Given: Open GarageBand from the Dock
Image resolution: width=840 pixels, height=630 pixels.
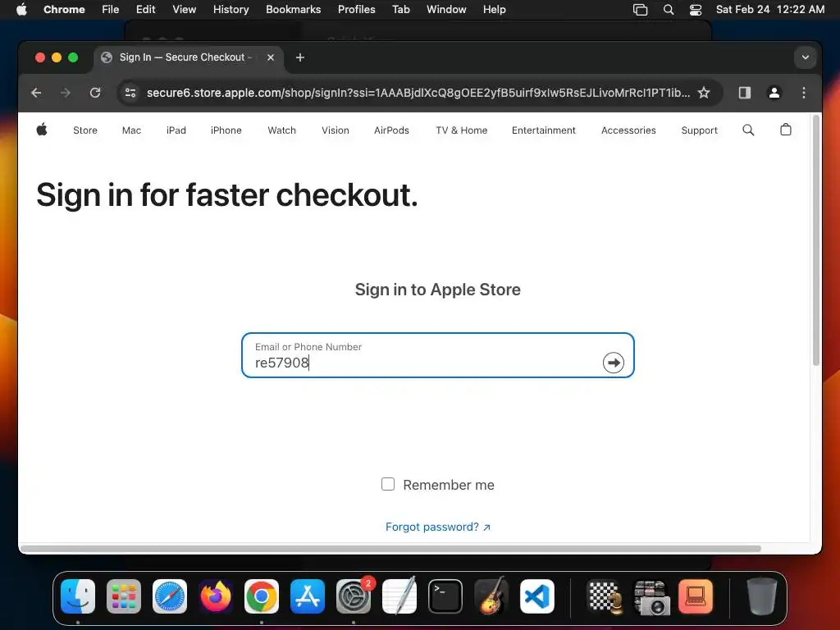Looking at the screenshot, I should (x=491, y=596).
